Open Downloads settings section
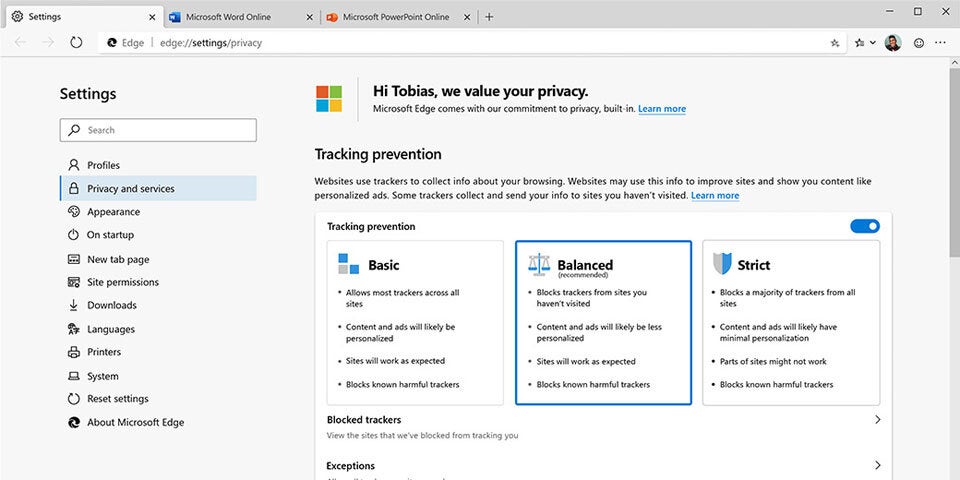 [x=158, y=305]
